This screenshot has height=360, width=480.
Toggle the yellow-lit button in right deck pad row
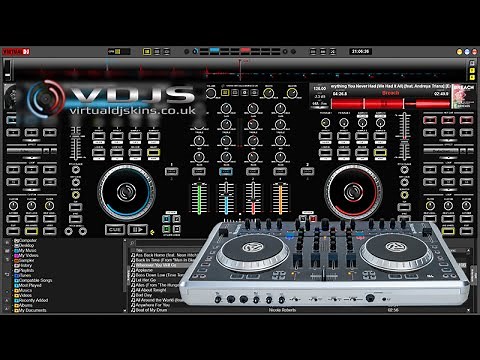[x=380, y=153]
